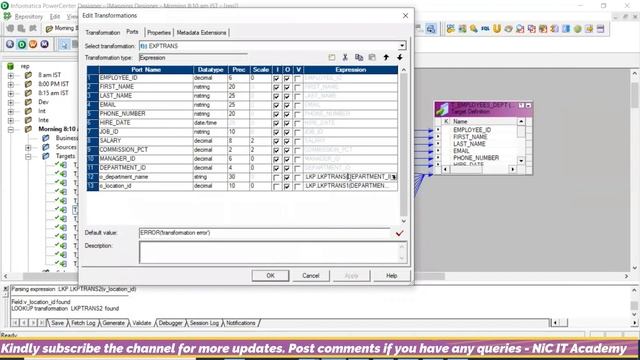The image size is (640, 360).
Task: Toggle Variable checkbox for SALARY port
Action: click(x=298, y=141)
